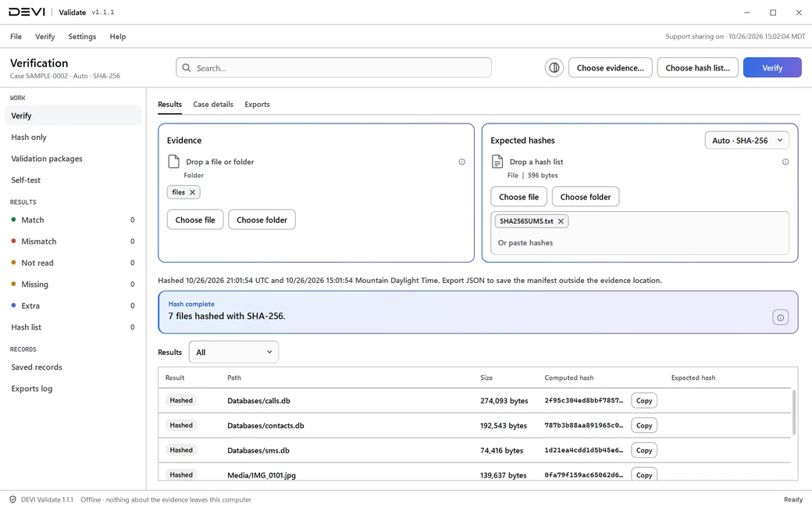Click the Expected hashes info icon

coord(785,162)
